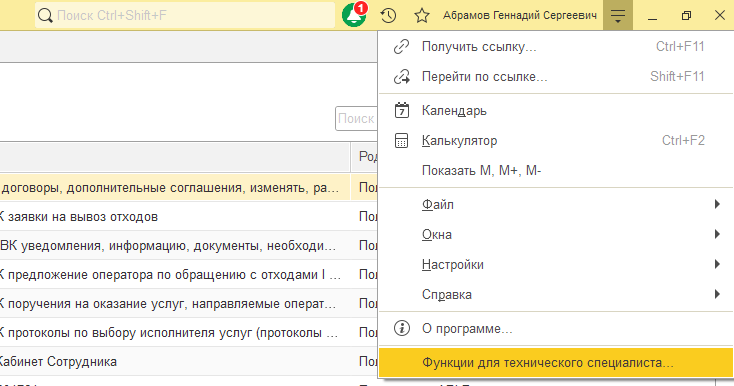
Task: Select row поручения на оказание услуг
Action: coord(189,304)
